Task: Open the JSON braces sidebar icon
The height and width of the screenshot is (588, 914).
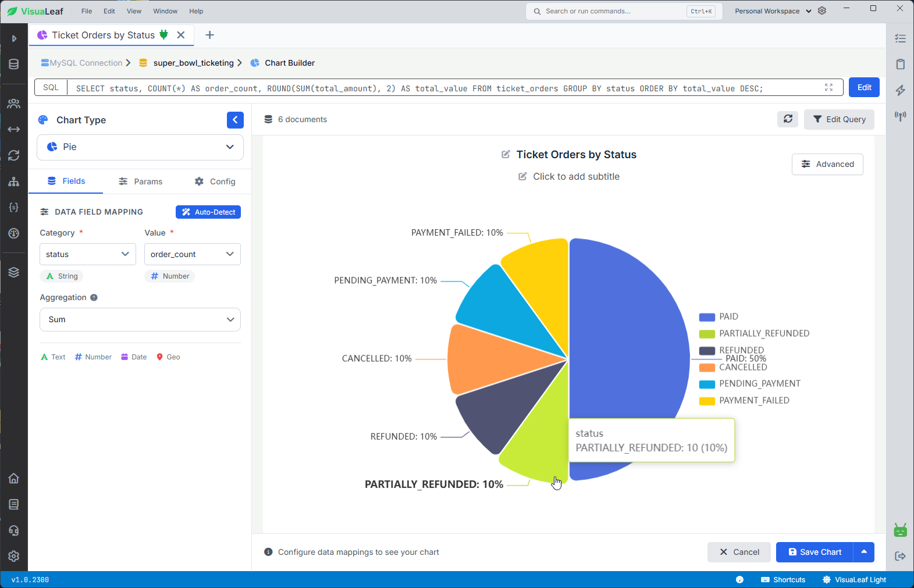Action: click(x=14, y=207)
